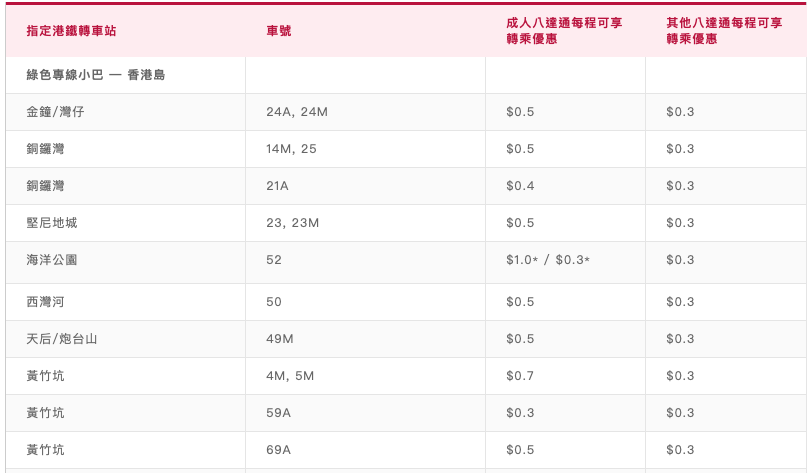
Task: Select the 69A route cell
Action: pyautogui.click(x=278, y=450)
